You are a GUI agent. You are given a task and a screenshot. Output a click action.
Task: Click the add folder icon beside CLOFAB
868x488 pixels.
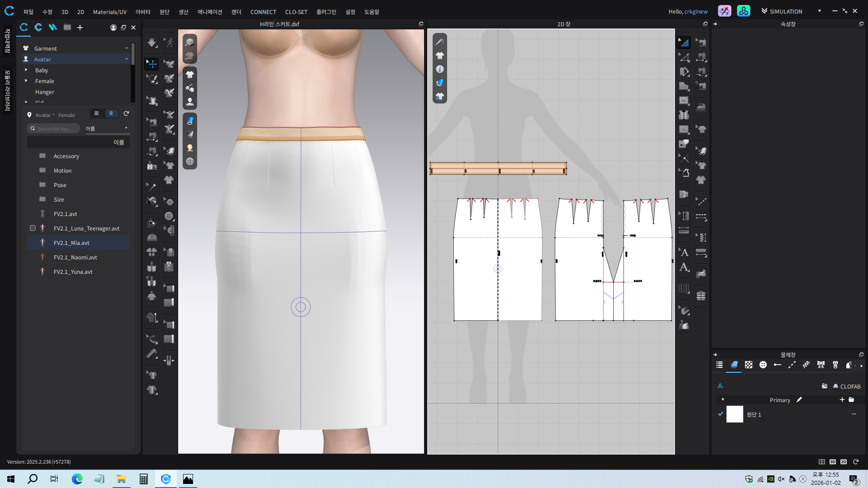(x=824, y=386)
